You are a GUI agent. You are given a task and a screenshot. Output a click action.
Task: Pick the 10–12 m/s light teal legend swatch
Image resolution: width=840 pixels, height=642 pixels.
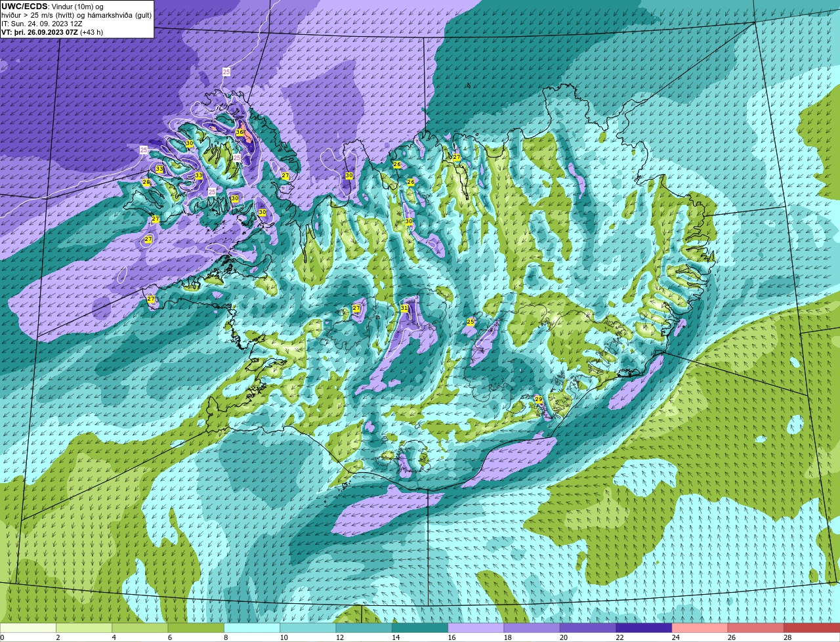point(308,628)
